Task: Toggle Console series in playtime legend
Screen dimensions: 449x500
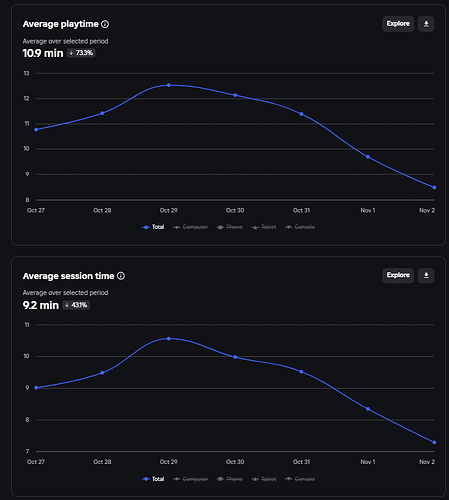Action: [x=300, y=227]
